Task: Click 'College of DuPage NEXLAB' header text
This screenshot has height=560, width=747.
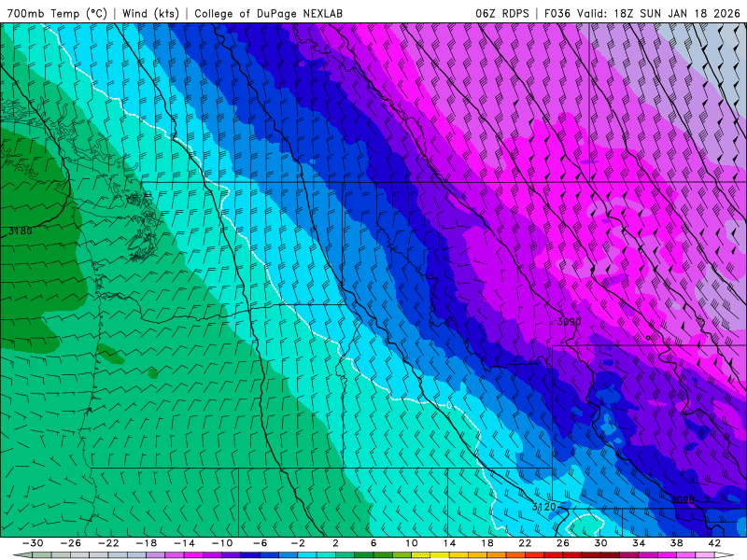Action: tap(268, 13)
